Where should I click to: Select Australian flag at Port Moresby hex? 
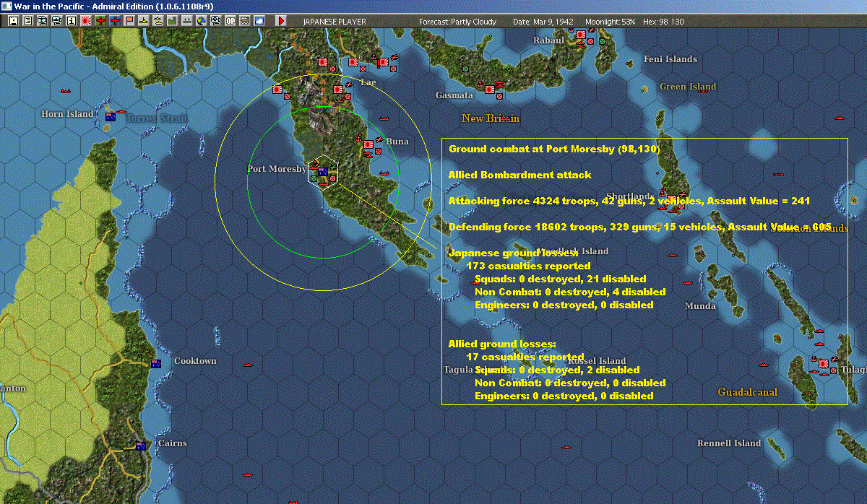[323, 172]
